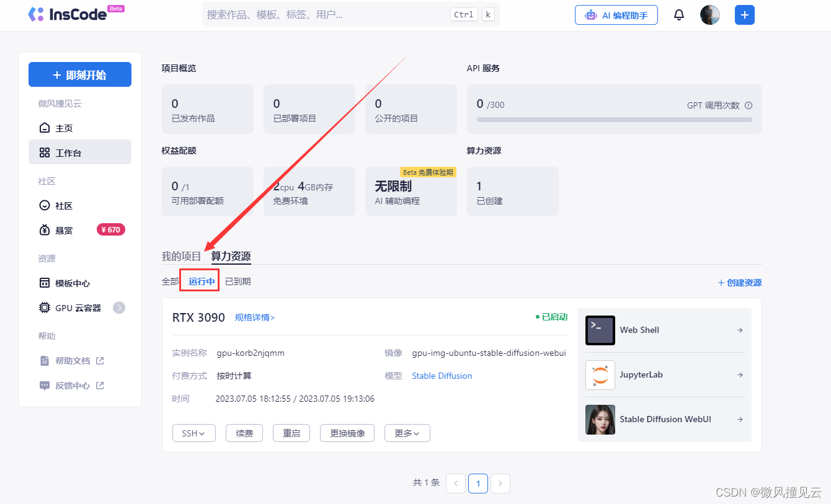Click image name gpu-img-ubuntu-stable-diffusion-webui
The height and width of the screenshot is (504, 831).
pyautogui.click(x=489, y=353)
